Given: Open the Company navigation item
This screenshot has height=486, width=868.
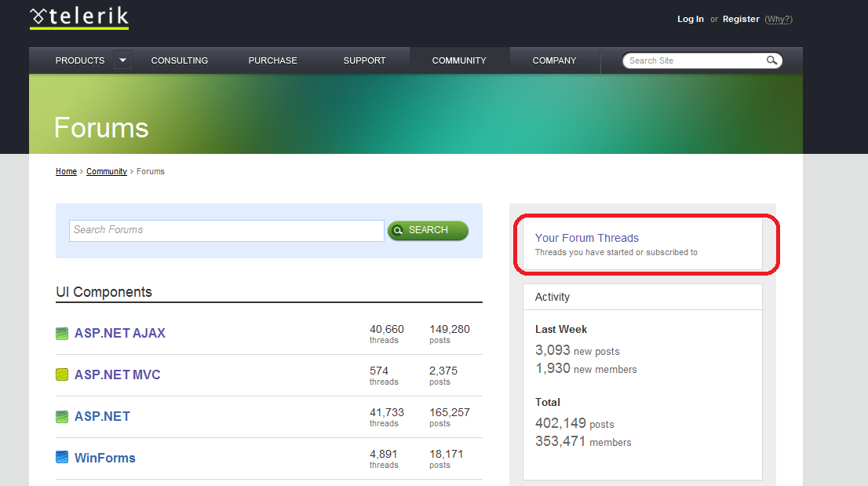Looking at the screenshot, I should pyautogui.click(x=554, y=60).
